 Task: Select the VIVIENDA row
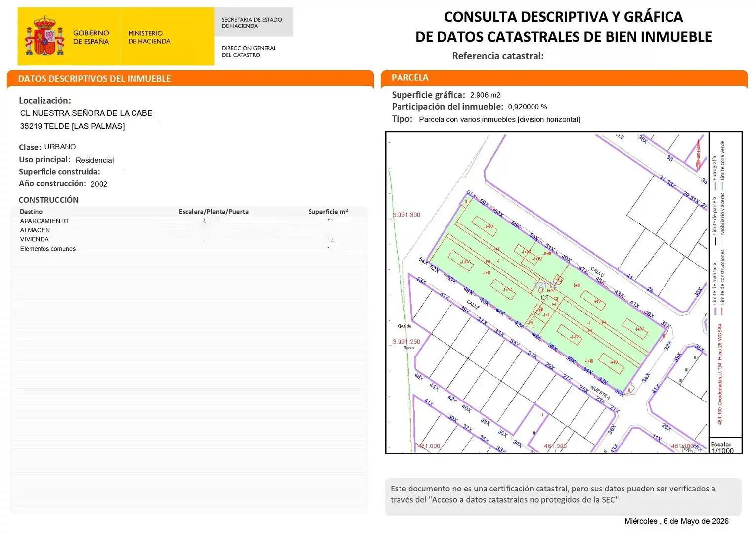(x=189, y=239)
